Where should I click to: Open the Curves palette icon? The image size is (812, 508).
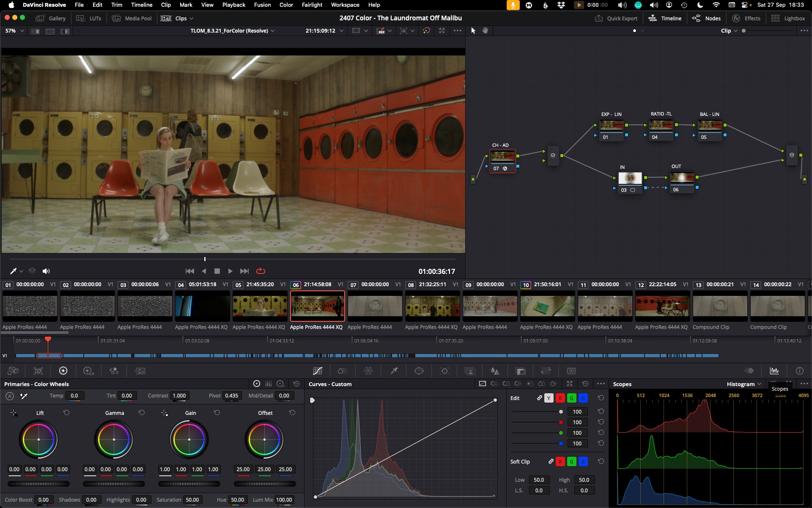pos(318,371)
